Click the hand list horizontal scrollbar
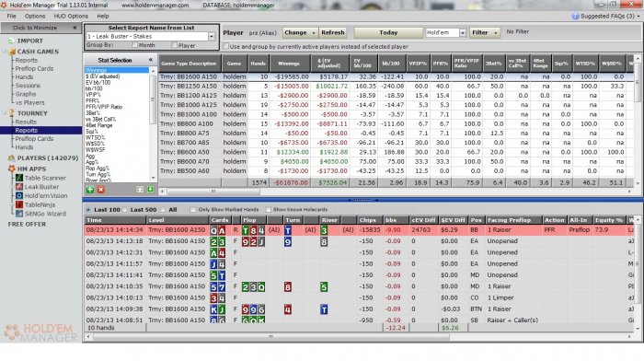This screenshot has width=644, height=361. [x=271, y=336]
